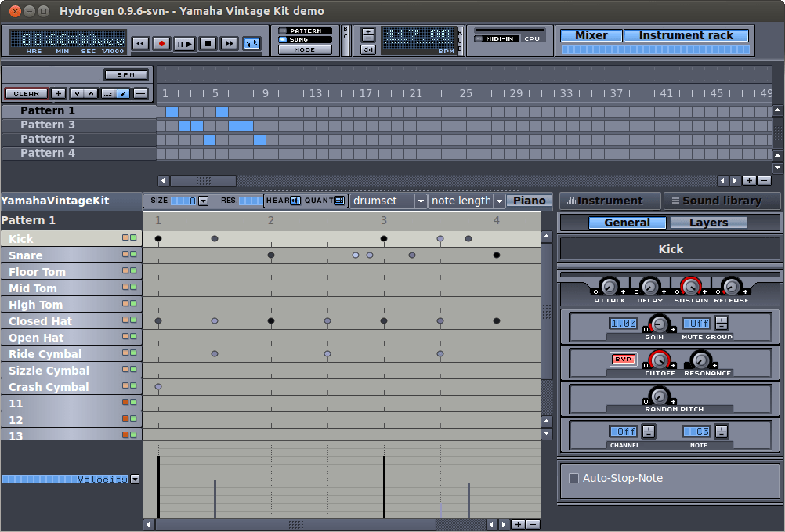Toggle the BPM timeline button
The width and height of the screenshot is (785, 532).
[126, 74]
